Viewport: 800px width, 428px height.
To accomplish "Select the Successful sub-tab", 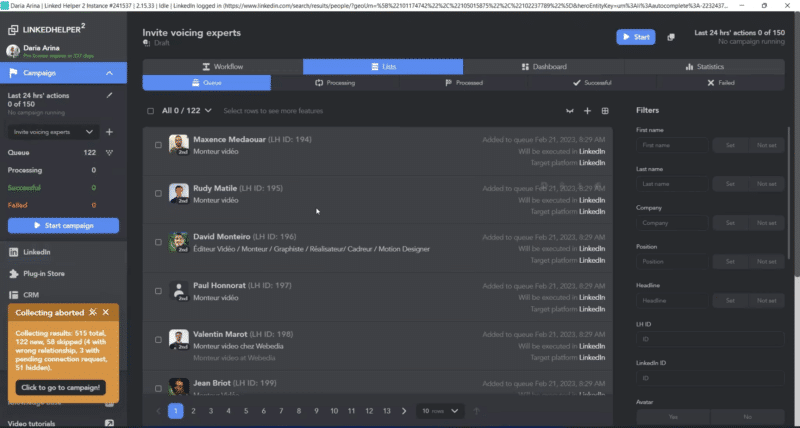I will coord(592,83).
